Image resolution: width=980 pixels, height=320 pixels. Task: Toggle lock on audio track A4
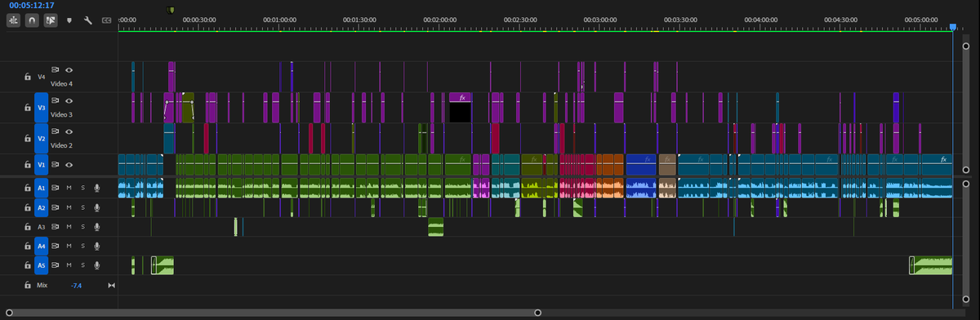click(x=28, y=246)
